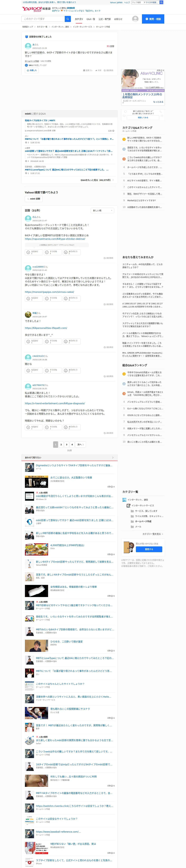Select the Q&A一覧 tab

(x=91, y=19)
